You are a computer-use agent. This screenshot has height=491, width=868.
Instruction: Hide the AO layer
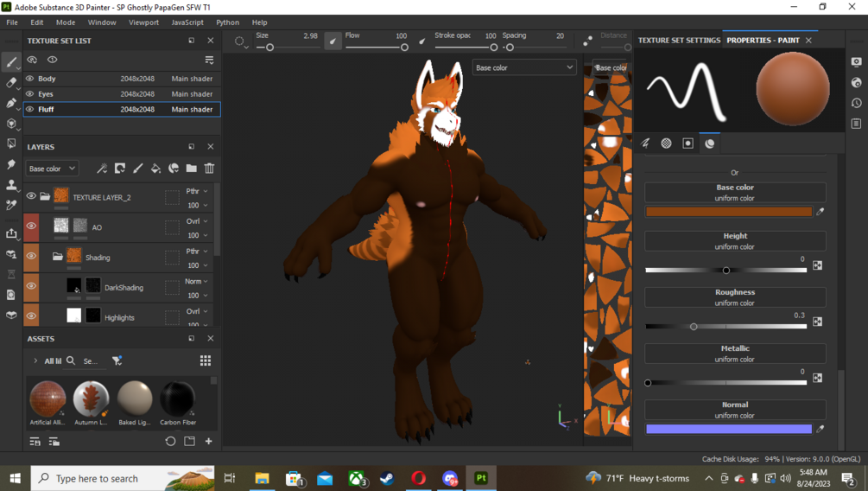tap(31, 226)
